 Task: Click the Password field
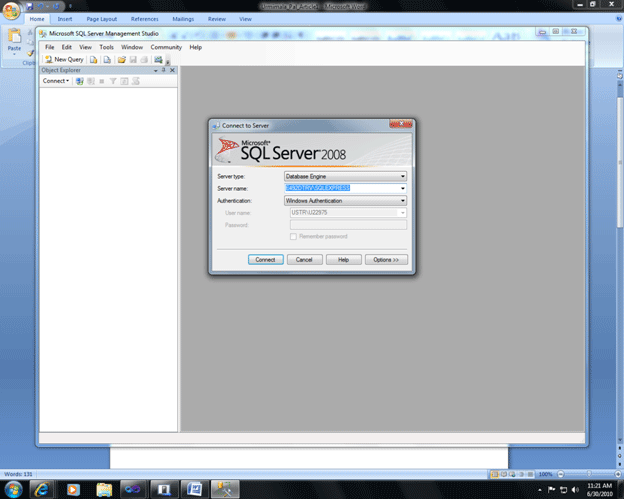pos(348,225)
